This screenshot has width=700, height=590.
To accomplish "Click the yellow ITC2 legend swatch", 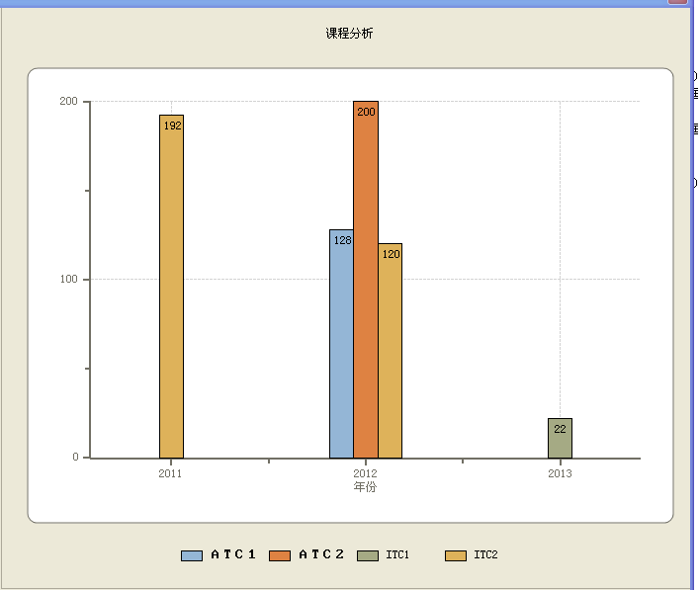I will click(456, 555).
